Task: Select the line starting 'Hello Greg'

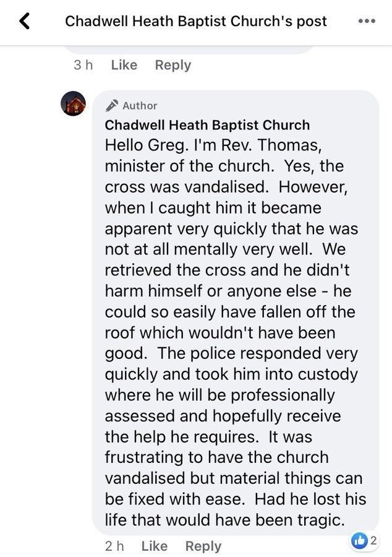Action: click(x=213, y=145)
